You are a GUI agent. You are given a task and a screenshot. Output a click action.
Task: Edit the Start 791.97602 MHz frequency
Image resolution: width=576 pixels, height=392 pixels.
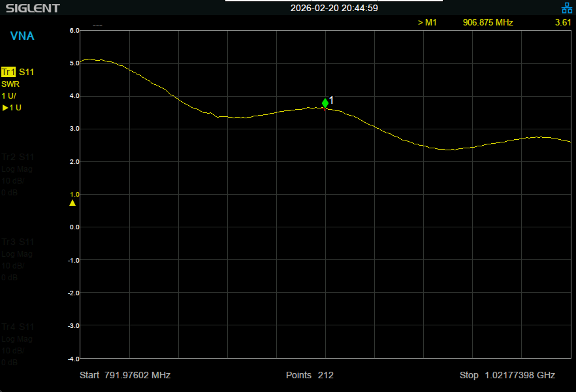[x=125, y=375]
